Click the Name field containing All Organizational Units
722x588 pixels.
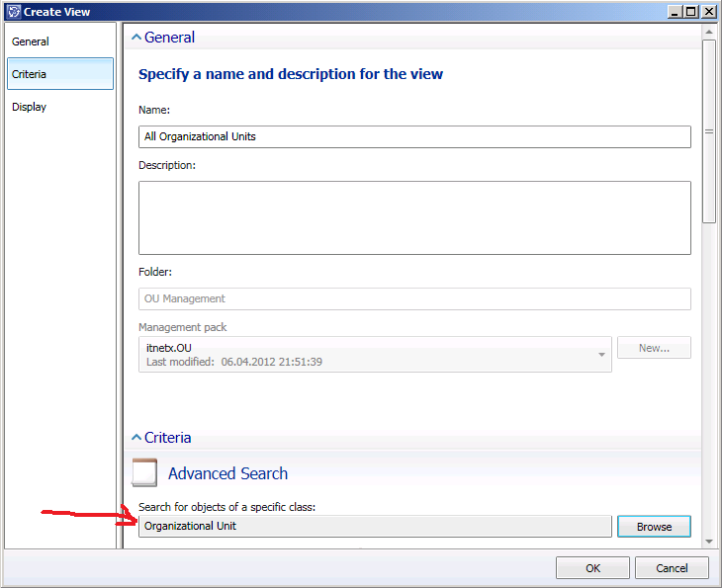coord(414,136)
